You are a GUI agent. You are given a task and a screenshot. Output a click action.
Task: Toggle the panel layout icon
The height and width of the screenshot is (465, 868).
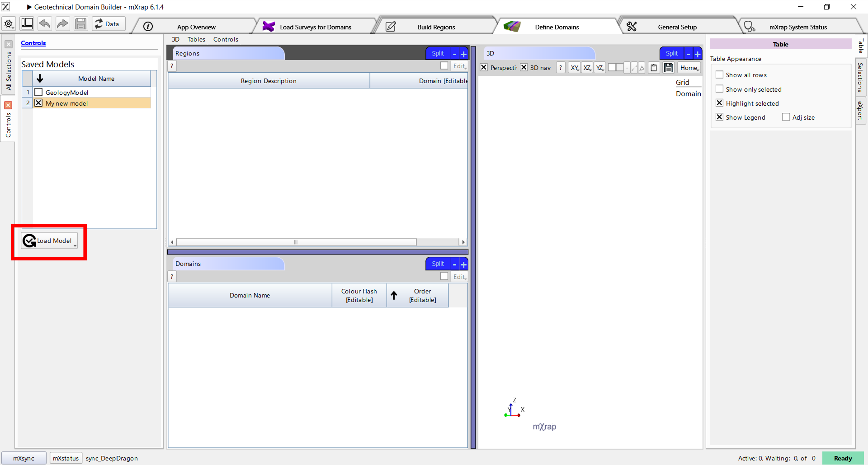click(27, 24)
